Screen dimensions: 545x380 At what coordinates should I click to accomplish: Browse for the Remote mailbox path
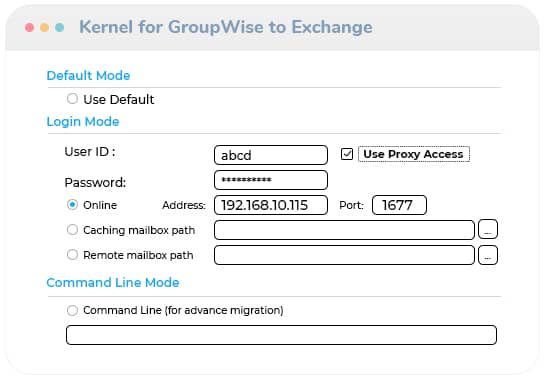pos(488,255)
